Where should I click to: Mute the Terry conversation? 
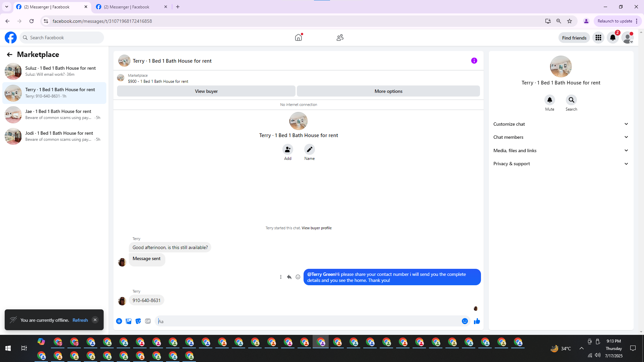[550, 100]
